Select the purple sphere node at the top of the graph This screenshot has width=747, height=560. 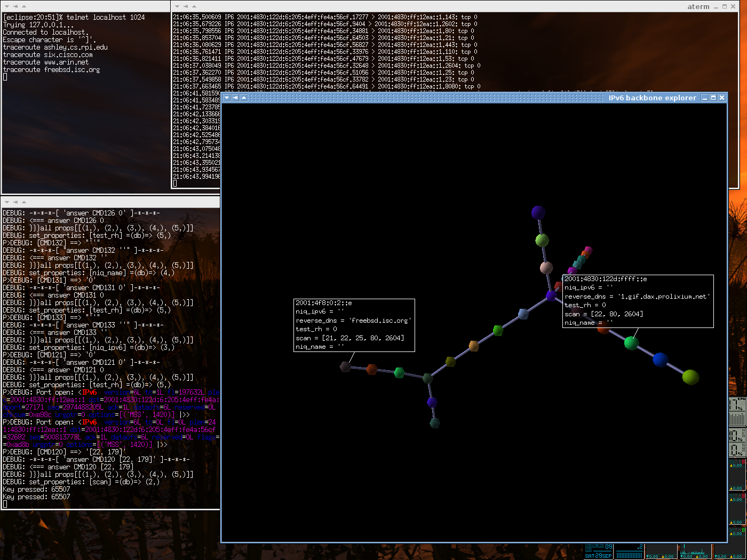point(538,212)
